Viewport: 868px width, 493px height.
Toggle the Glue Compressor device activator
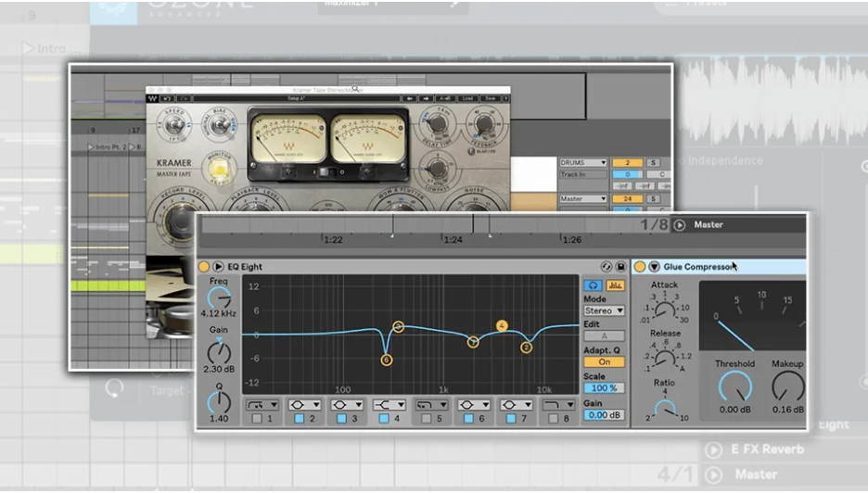click(639, 267)
